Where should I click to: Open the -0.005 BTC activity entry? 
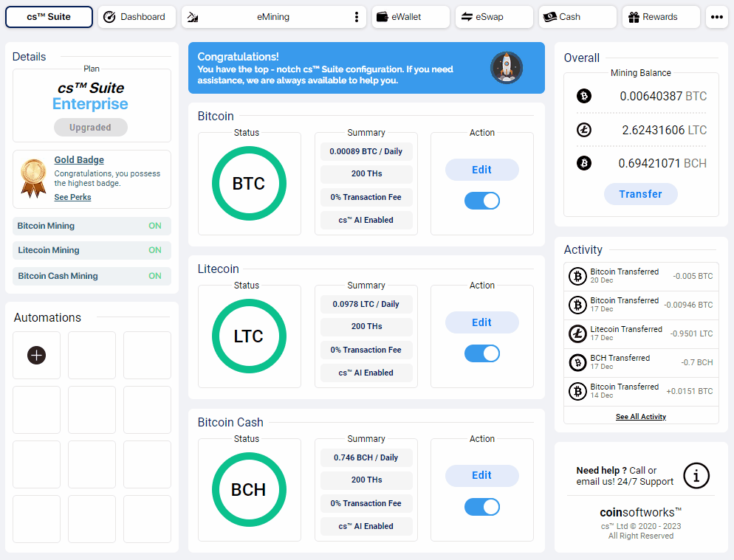tap(641, 277)
